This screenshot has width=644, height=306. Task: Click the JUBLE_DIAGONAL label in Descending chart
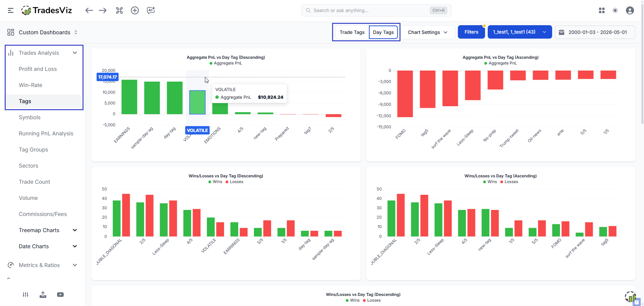click(x=109, y=252)
